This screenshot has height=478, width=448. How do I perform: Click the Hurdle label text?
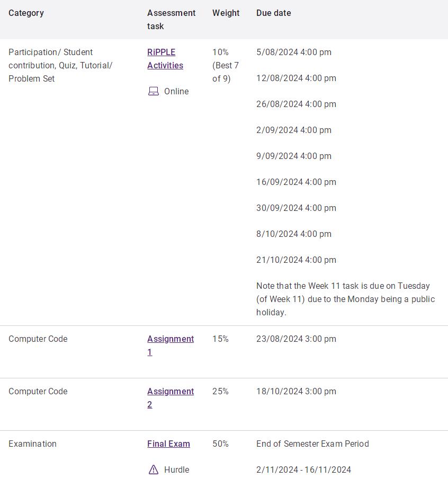pos(177,470)
